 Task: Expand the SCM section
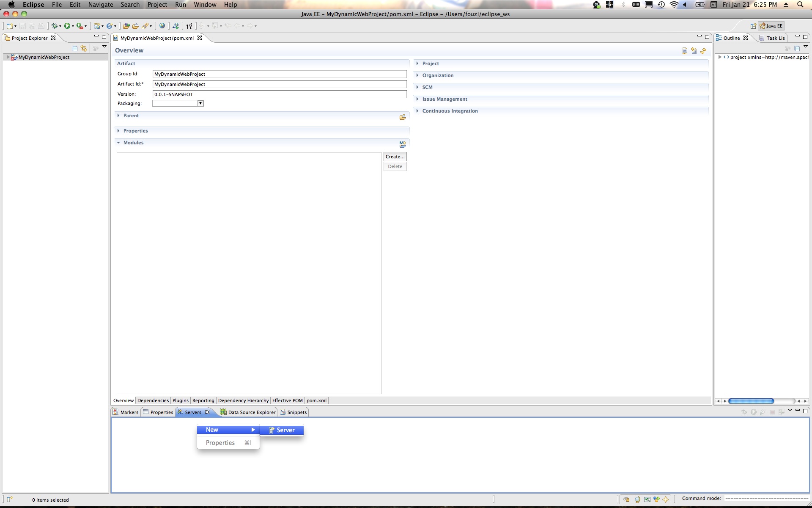(x=417, y=87)
